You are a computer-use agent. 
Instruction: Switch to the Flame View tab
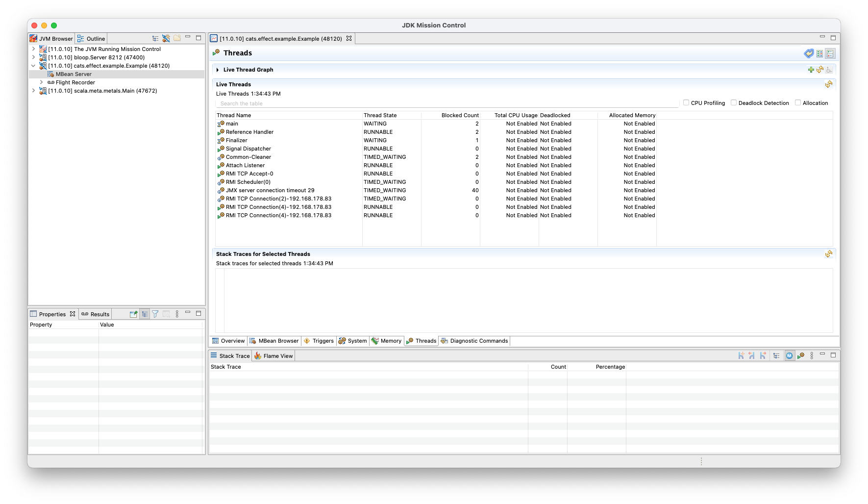pos(273,356)
